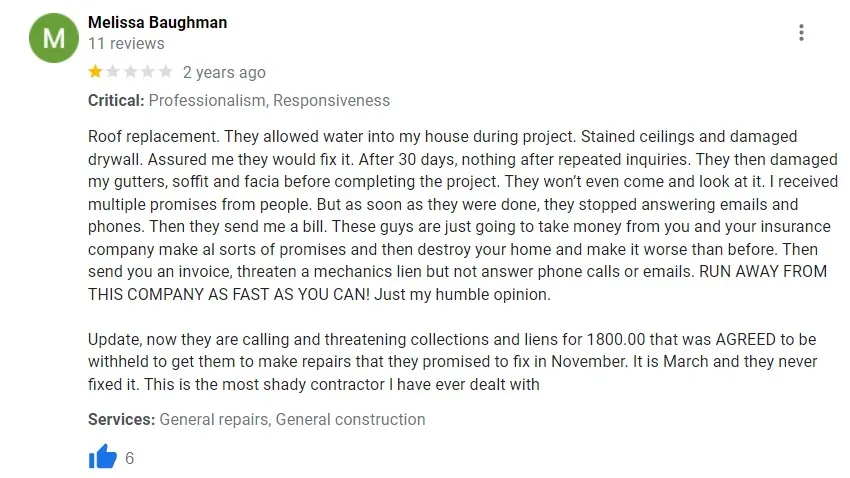Open the three-dot review options menu
The image size is (850, 478).
coord(801,33)
